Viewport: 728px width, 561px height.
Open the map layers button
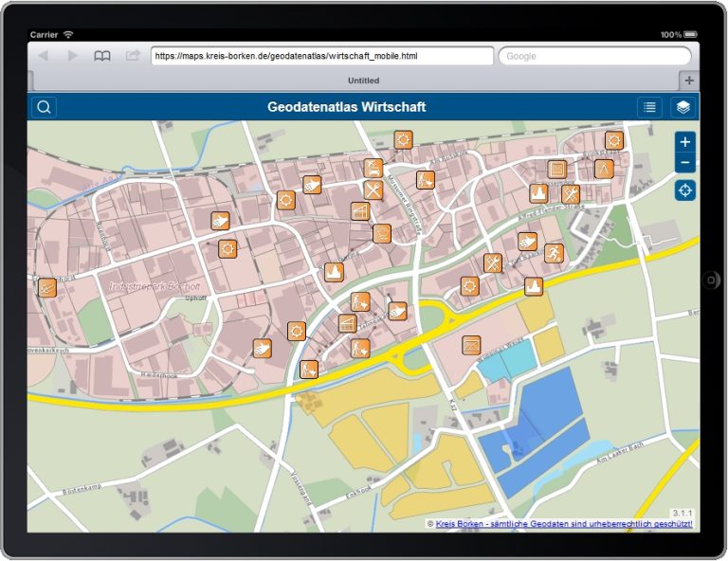click(682, 107)
